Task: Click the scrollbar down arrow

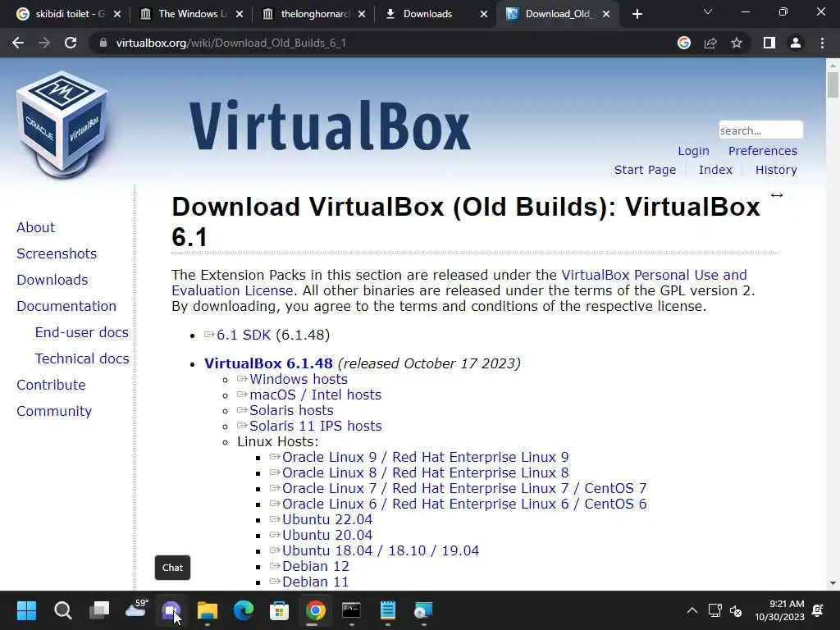Action: [833, 583]
